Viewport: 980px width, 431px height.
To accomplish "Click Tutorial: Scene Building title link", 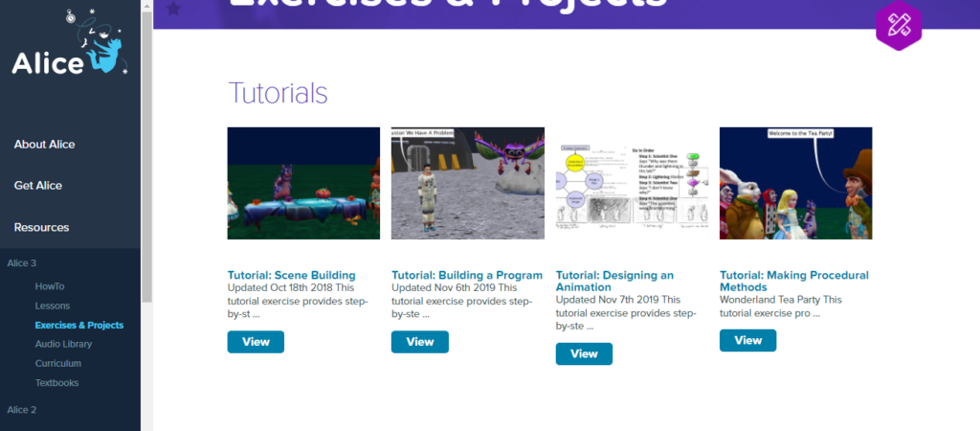I will pos(291,275).
